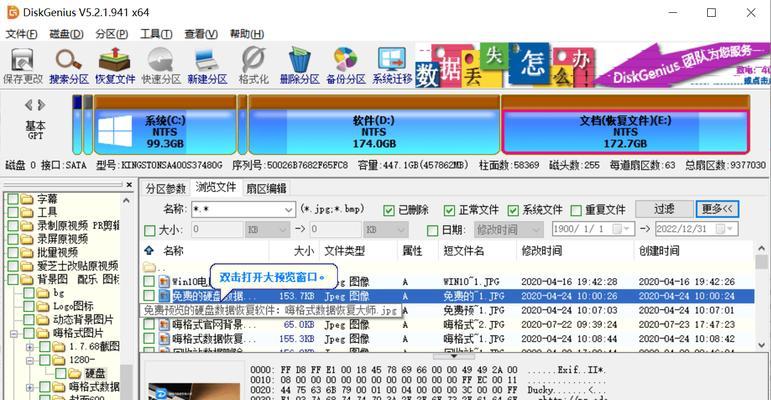This screenshot has width=771, height=400.
Task: Enable the 大小 filter checkbox
Action: click(149, 230)
